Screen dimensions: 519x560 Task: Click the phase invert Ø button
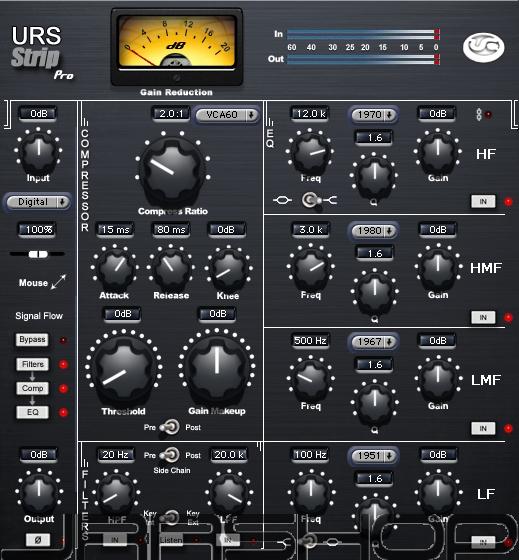pyautogui.click(x=38, y=540)
